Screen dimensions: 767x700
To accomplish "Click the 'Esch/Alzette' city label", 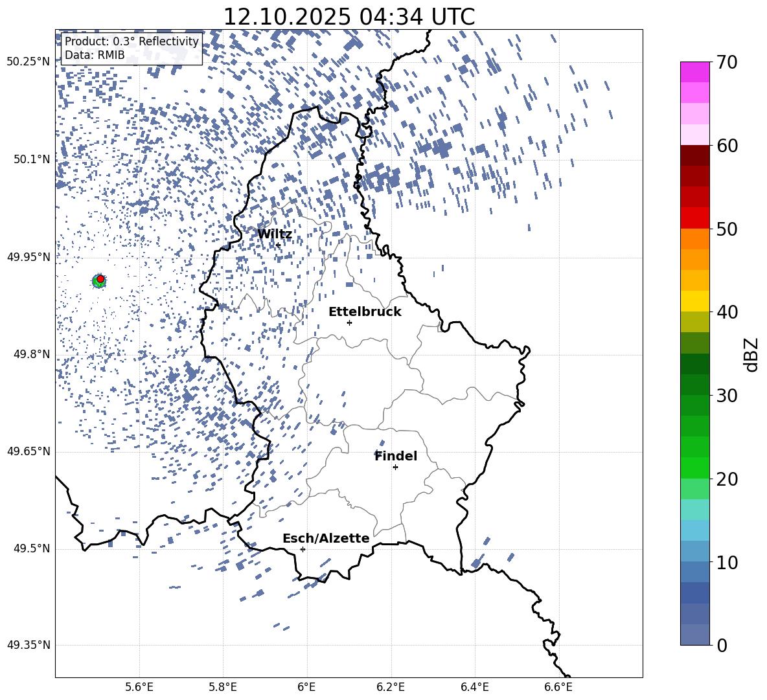I will click(x=326, y=539).
